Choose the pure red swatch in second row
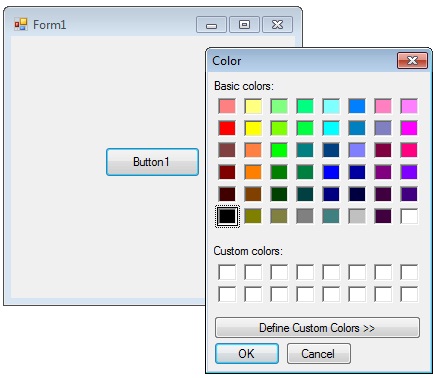Viewport: 435px width, 378px height. tap(227, 128)
